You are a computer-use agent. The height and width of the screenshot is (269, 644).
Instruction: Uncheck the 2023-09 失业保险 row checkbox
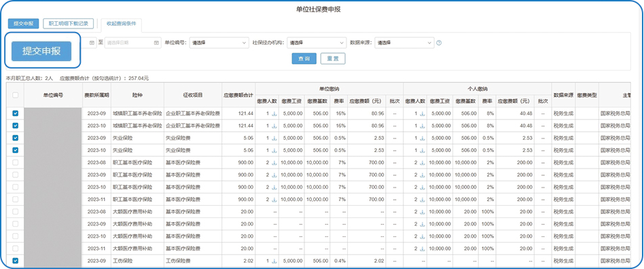16,138
